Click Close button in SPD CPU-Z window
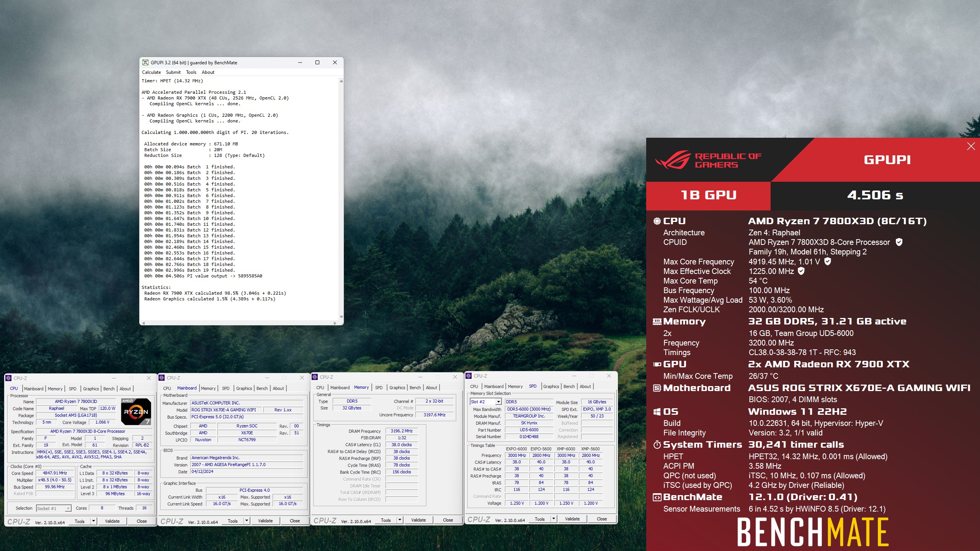The width and height of the screenshot is (980, 551). point(602,519)
